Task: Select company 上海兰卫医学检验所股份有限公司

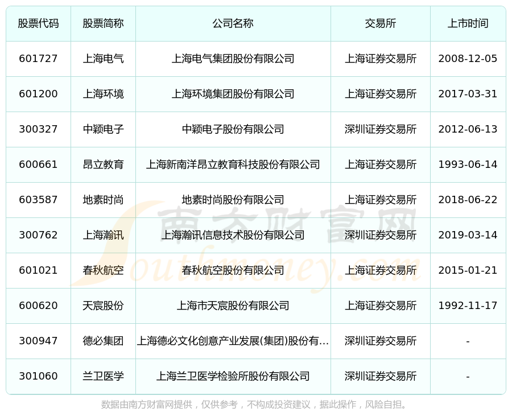Action: click(233, 376)
